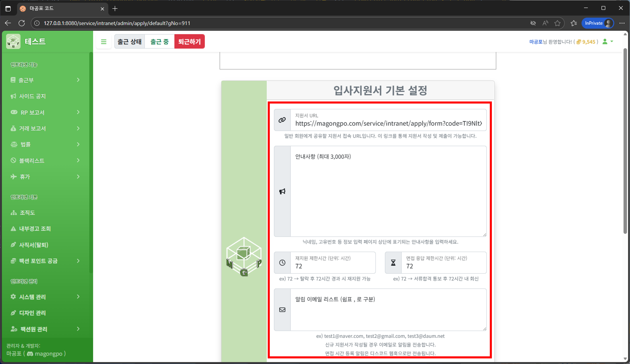The height and width of the screenshot is (364, 630).
Task: Click the link icon beside 지원서 URL
Action: click(282, 120)
